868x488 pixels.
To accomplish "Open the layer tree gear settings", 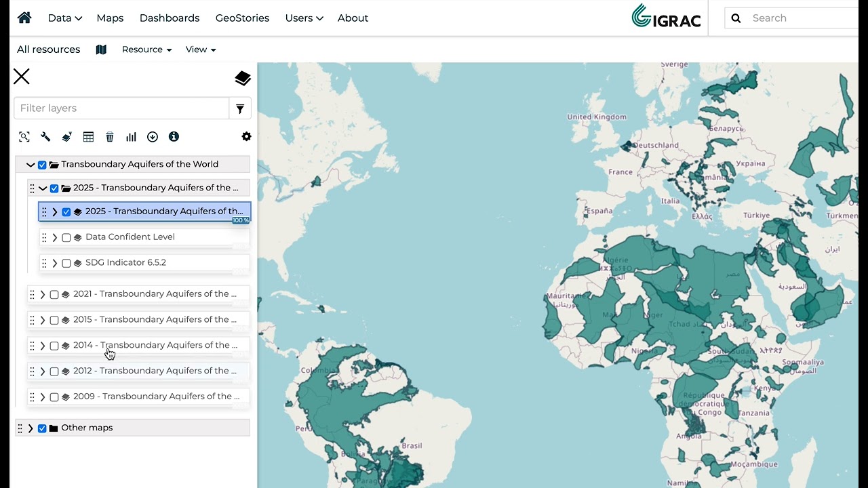I will (x=246, y=137).
